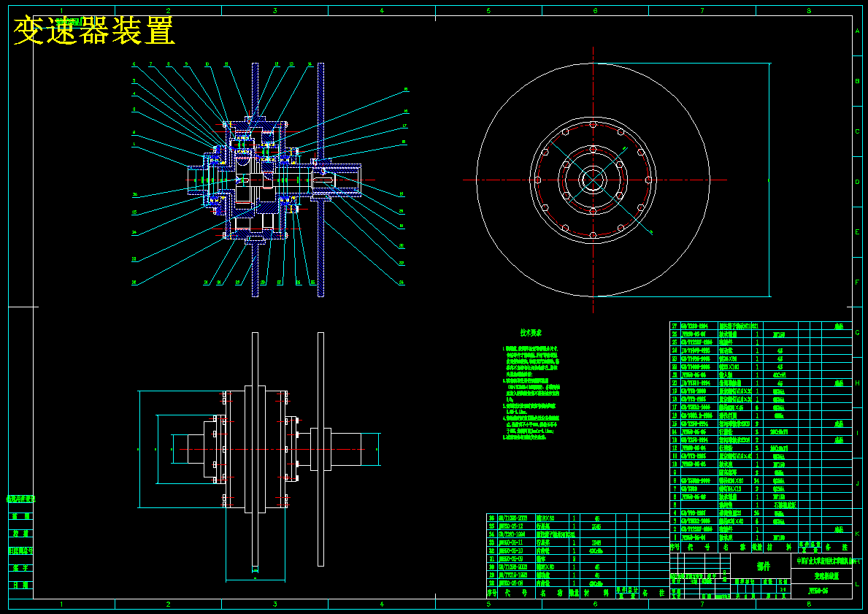Click zone number 2 on bottom border
This screenshot has width=868, height=614.
click(x=169, y=604)
